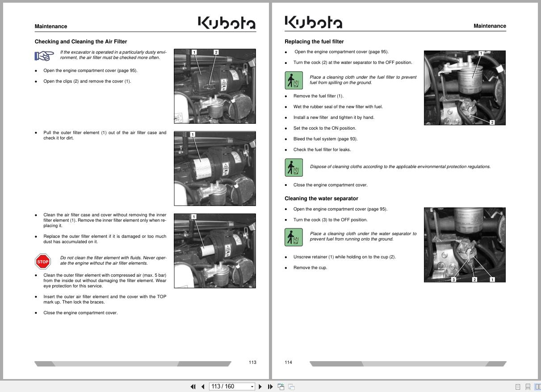
Task: Click the environmental icon beside water separator note
Action: tap(294, 237)
